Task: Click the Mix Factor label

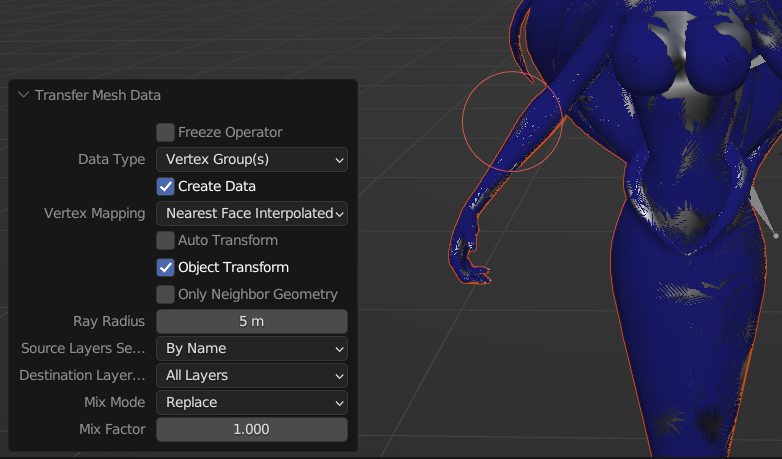Action: [x=112, y=429]
